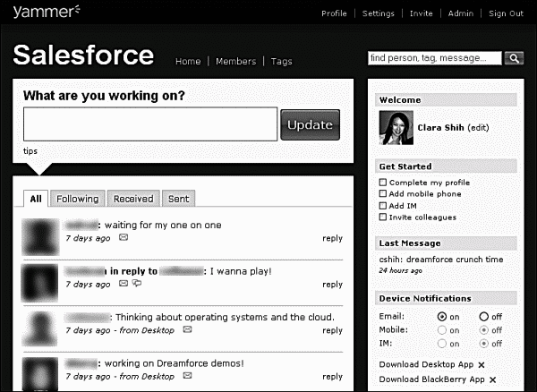Dismiss Download BlackBerry App with X icon
This screenshot has height=392, width=537.
pos(492,380)
